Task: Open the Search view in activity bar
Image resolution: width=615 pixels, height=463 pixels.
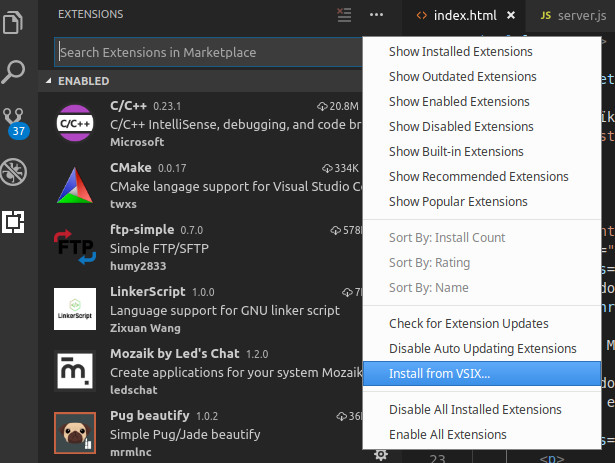Action: [15, 71]
